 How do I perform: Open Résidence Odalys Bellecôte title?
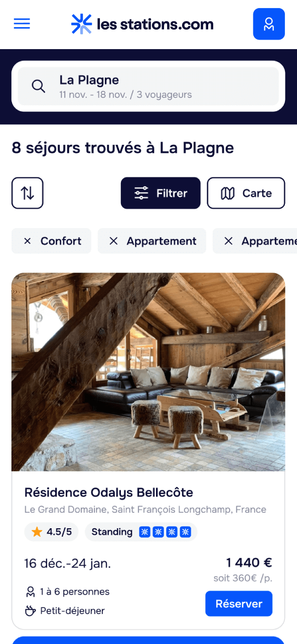point(109,493)
